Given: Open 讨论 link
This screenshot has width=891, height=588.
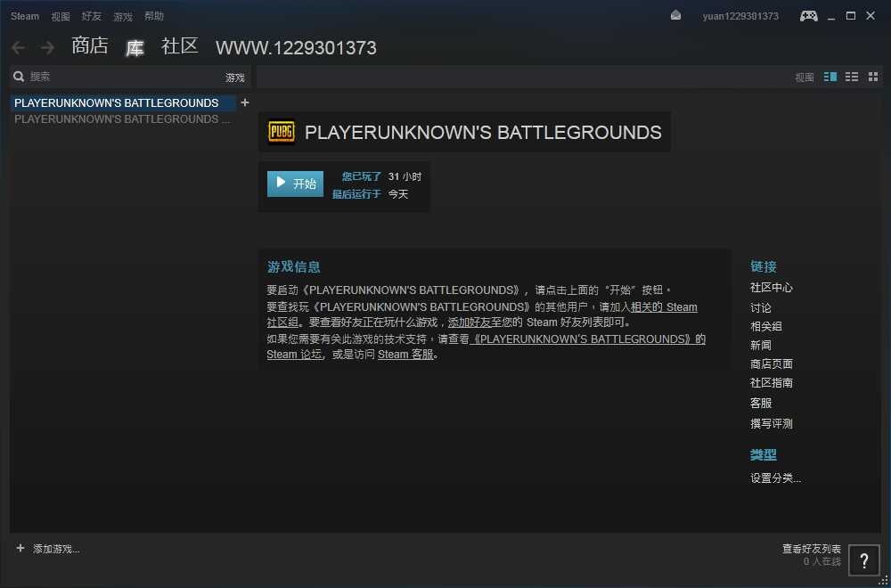Looking at the screenshot, I should (761, 307).
